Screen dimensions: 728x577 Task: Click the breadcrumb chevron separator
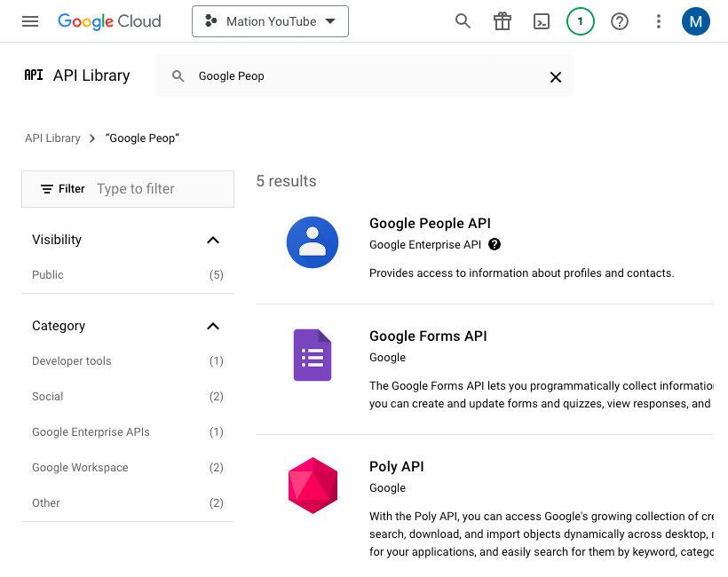[92, 138]
